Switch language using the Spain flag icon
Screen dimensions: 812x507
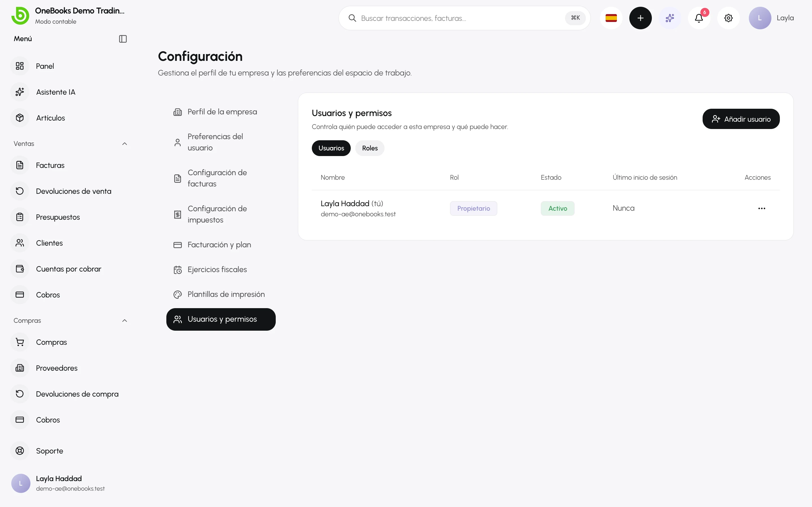[x=611, y=18]
